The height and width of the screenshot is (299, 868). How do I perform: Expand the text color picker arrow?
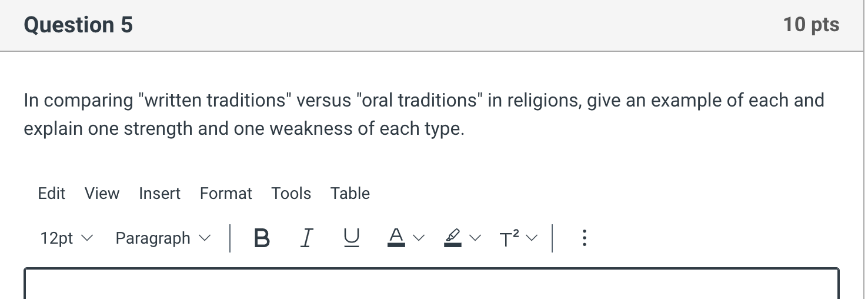coord(418,238)
